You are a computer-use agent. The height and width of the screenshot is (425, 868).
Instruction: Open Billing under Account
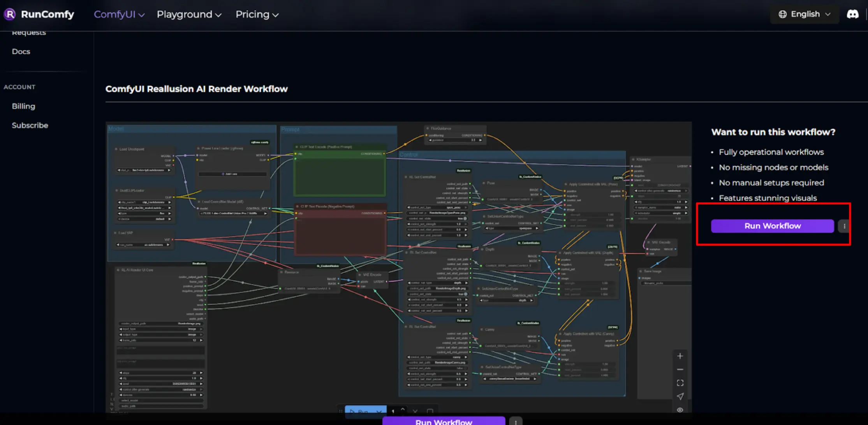pos(23,106)
